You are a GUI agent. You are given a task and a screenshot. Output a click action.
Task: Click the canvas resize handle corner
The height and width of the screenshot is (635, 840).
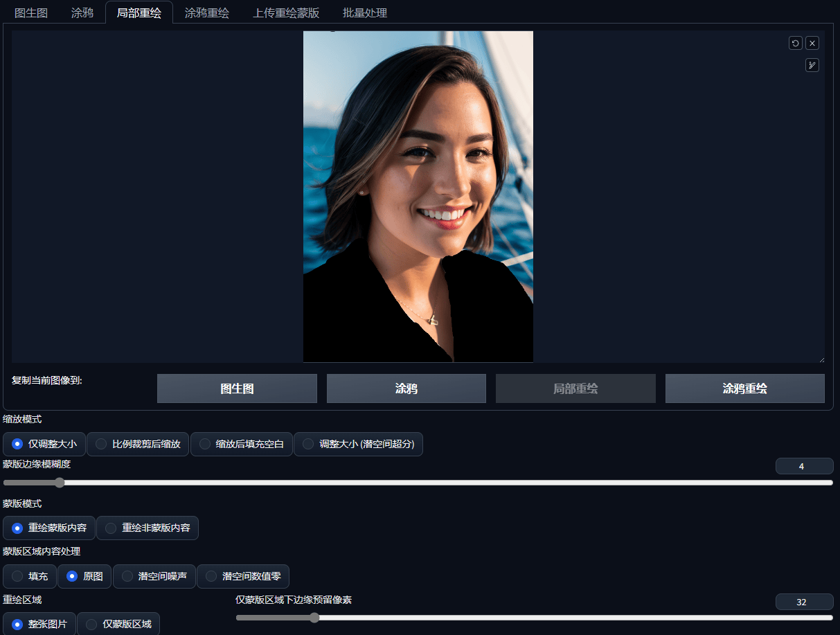(x=822, y=359)
